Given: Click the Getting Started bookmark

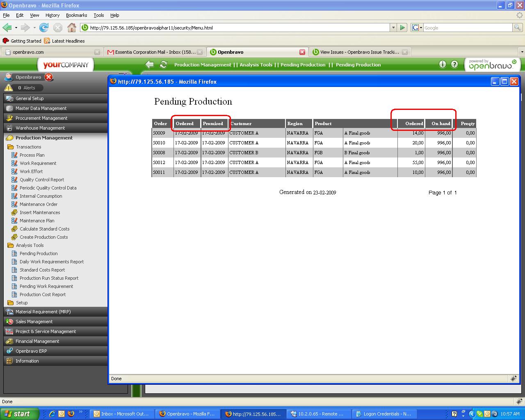Looking at the screenshot, I should pyautogui.click(x=22, y=41).
